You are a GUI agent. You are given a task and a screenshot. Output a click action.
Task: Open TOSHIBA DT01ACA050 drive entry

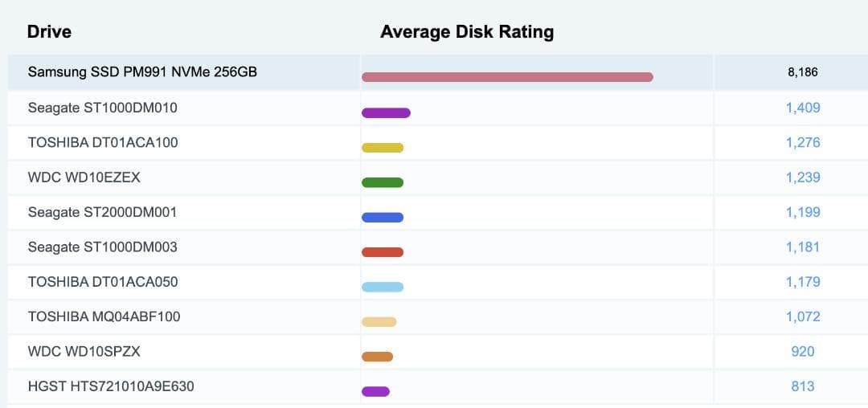pos(103,282)
